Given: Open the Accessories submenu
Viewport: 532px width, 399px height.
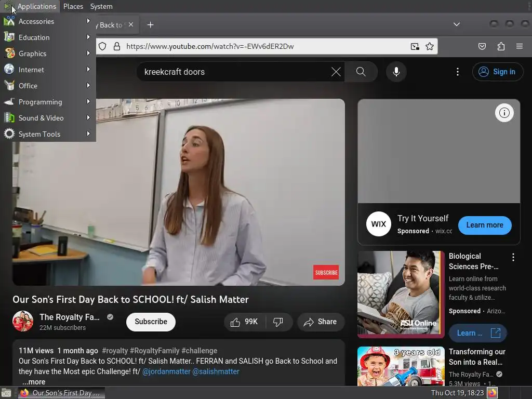Looking at the screenshot, I should 47,21.
